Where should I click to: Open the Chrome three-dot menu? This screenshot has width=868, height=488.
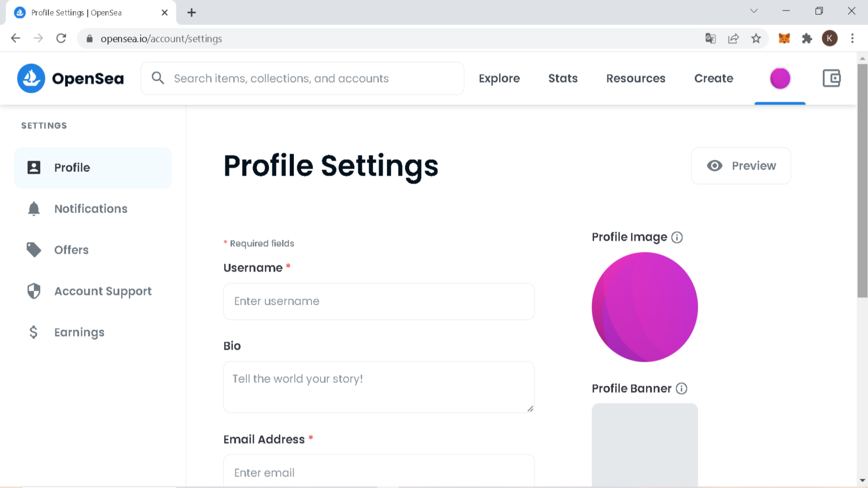(852, 38)
